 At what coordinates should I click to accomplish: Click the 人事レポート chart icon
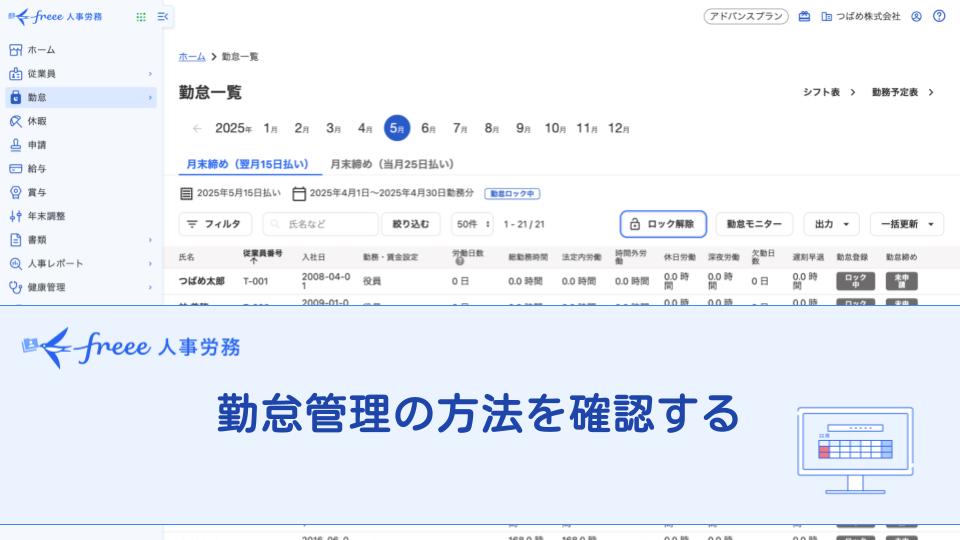[16, 264]
